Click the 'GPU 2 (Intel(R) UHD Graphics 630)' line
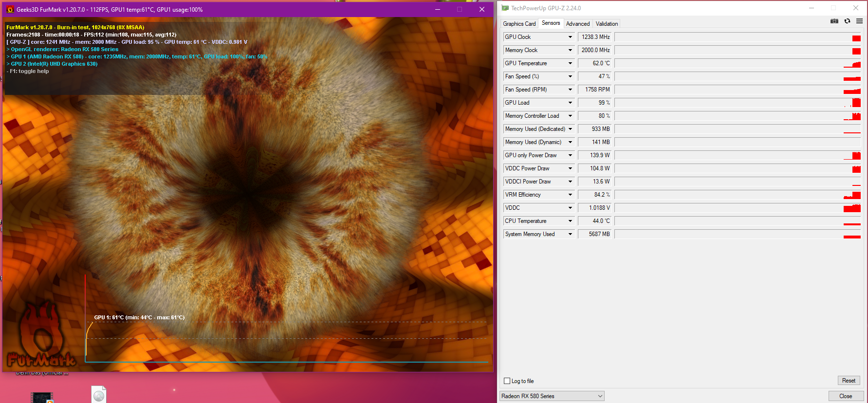This screenshot has width=868, height=403. 52,64
